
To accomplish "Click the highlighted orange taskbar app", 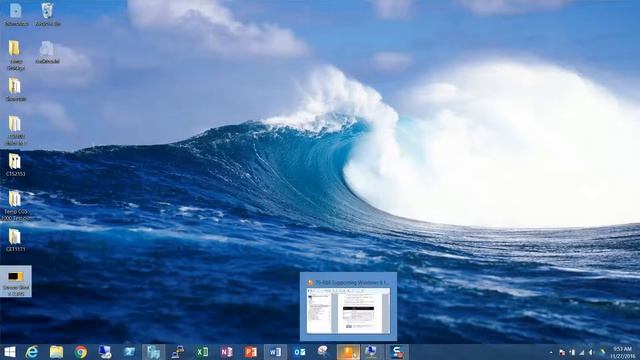I will click(x=348, y=352).
